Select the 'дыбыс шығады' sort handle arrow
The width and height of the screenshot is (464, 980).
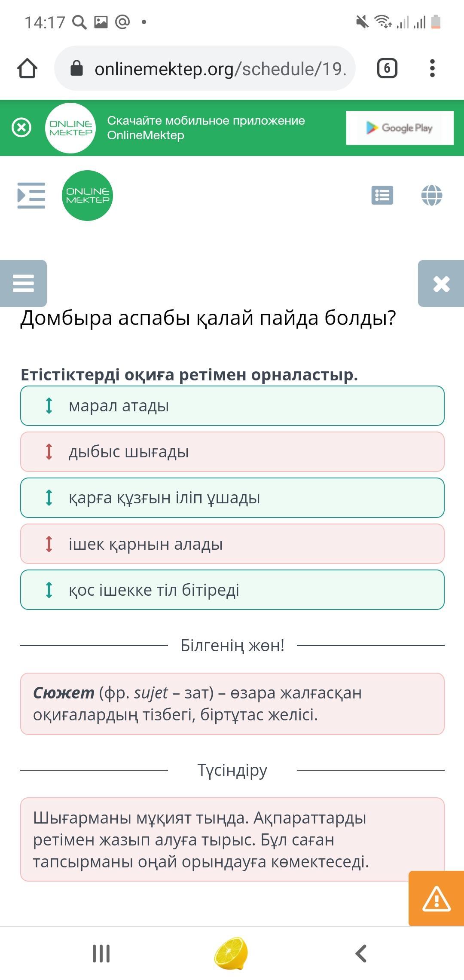pos(49,452)
